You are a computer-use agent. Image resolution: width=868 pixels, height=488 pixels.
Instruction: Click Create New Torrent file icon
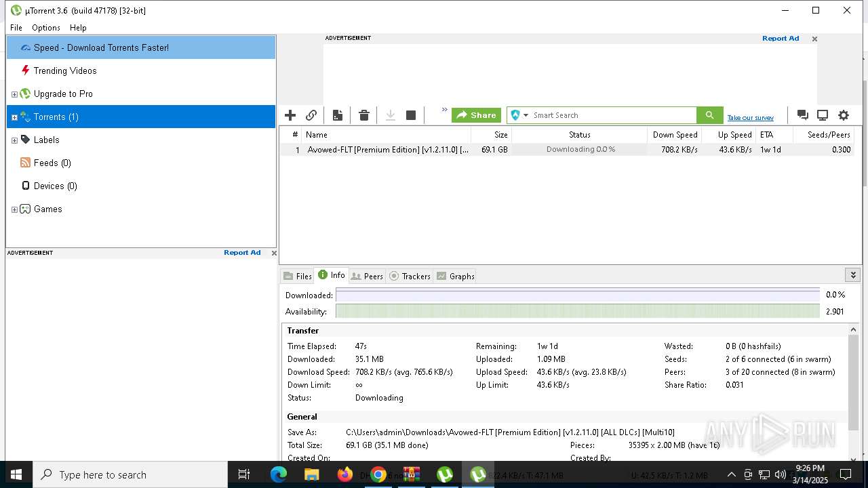[x=337, y=115]
